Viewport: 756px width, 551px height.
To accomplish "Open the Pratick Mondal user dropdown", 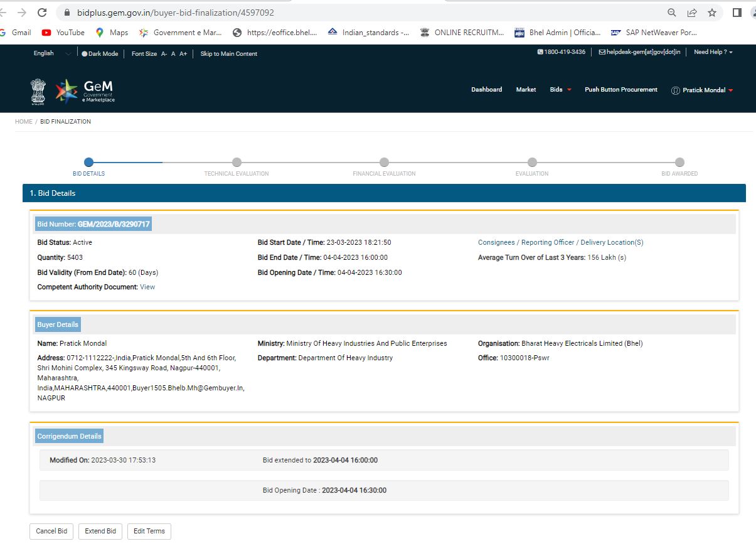I will (702, 90).
